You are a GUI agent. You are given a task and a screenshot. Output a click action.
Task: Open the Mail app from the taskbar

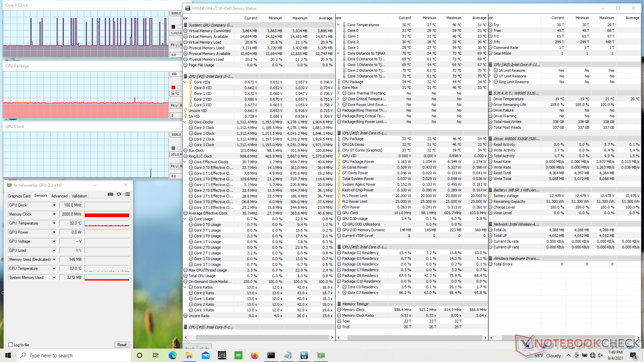[x=205, y=355]
